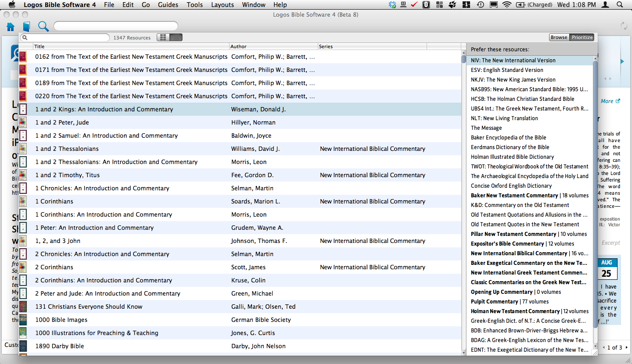This screenshot has height=364, width=632.
Task: Open the Search magnifier in toolbar
Action: (x=43, y=26)
